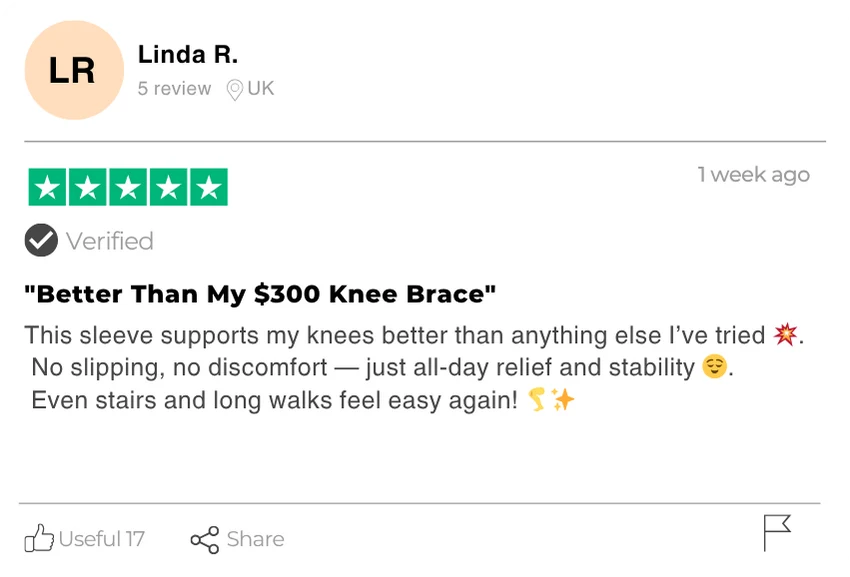This screenshot has height=577, width=850.
Task: Click the share network icon
Action: pyautogui.click(x=204, y=540)
